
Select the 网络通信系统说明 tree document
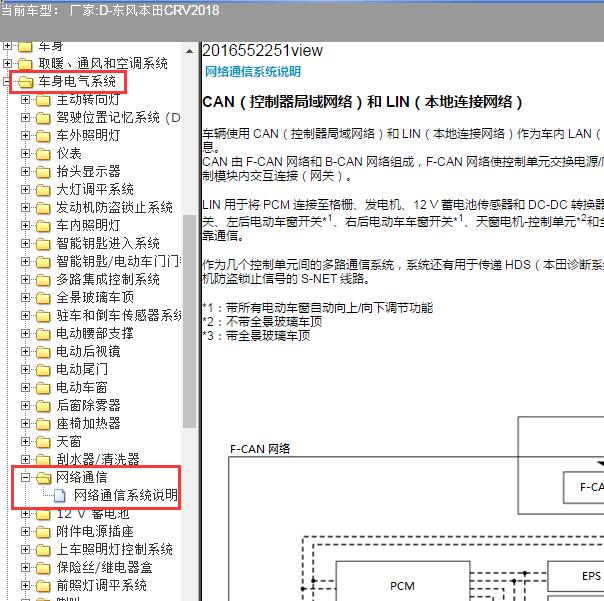(x=126, y=495)
